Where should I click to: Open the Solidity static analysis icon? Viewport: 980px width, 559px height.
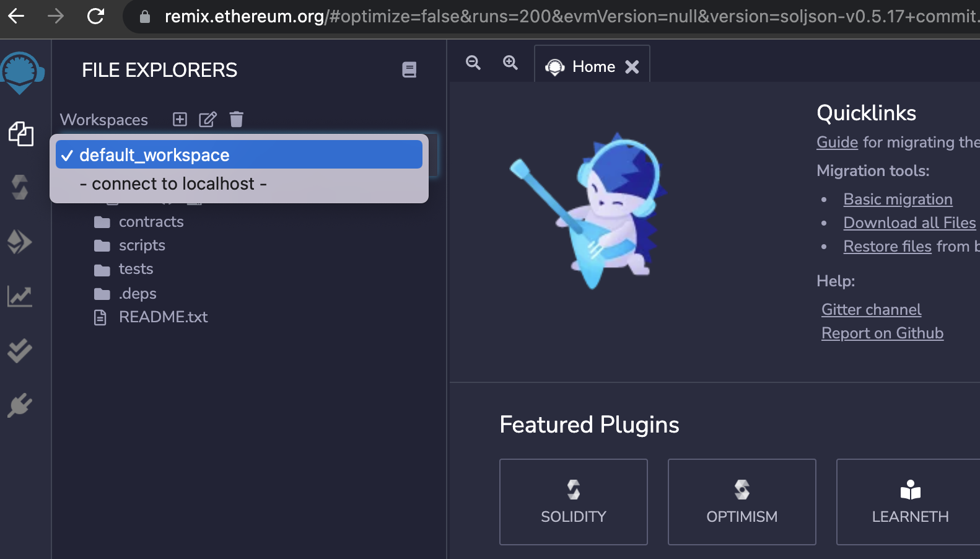20,296
